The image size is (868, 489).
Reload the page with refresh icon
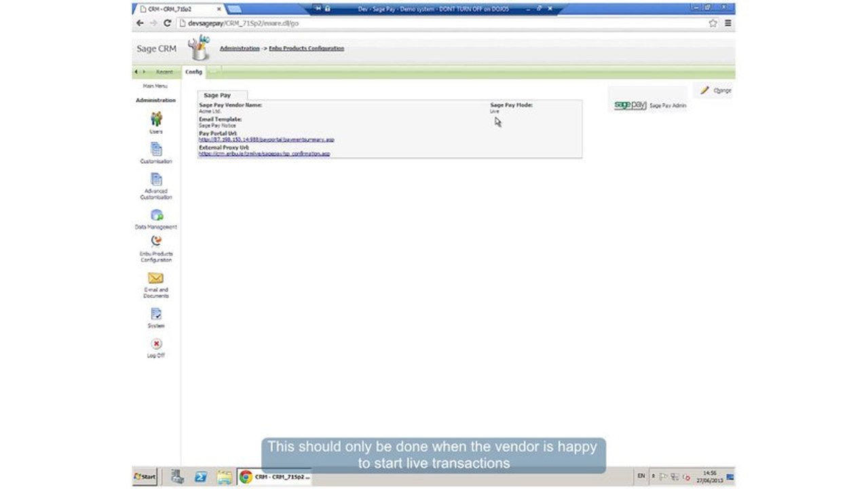(x=167, y=23)
